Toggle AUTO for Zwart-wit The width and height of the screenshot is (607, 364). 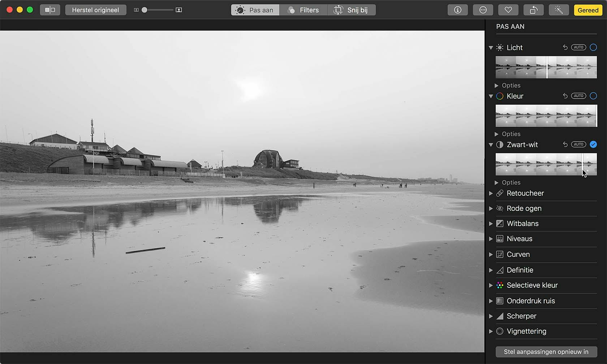pyautogui.click(x=578, y=144)
